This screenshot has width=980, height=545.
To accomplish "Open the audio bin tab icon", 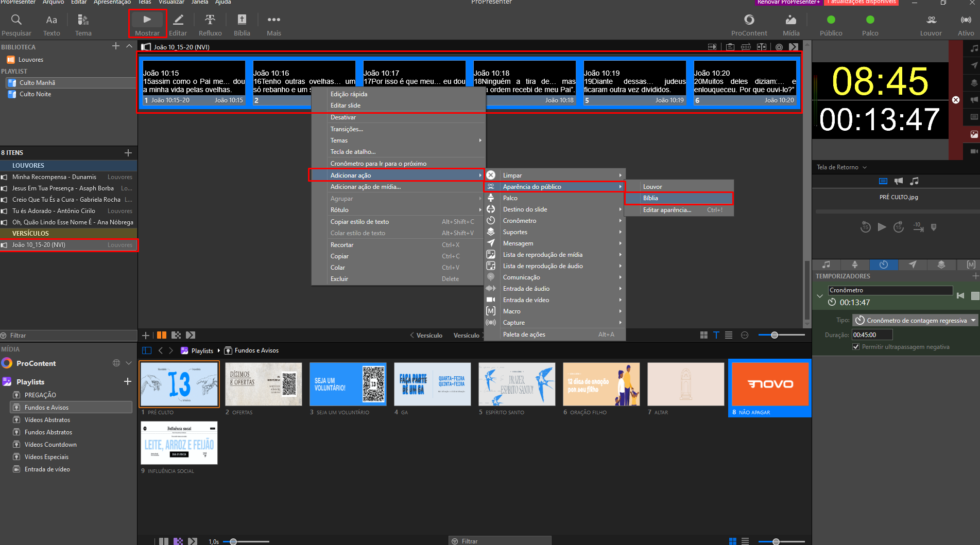I will point(826,265).
